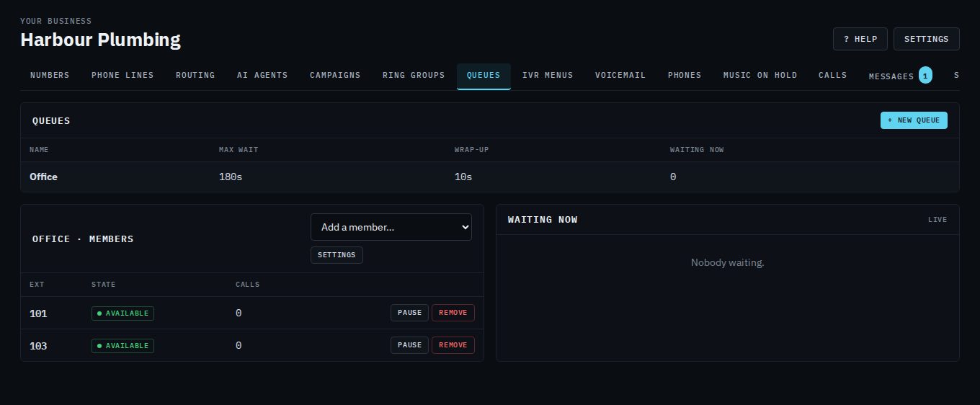Open the Phones tab
The image size is (980, 405).
tap(685, 76)
